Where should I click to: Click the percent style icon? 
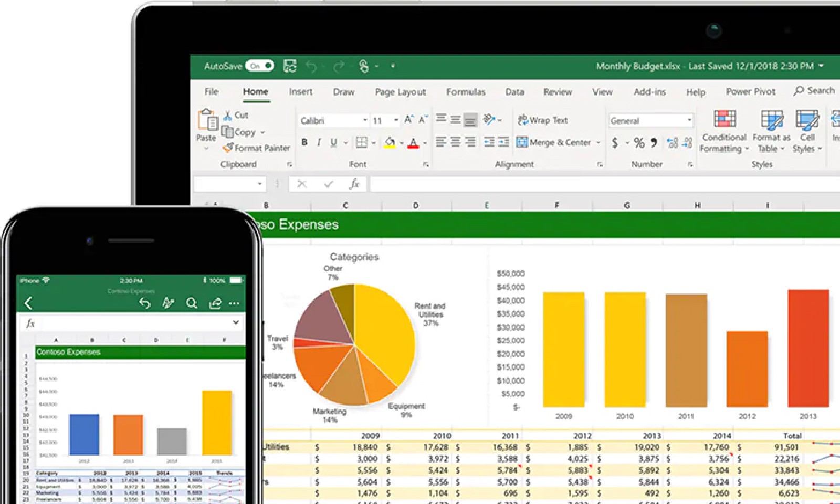638,142
